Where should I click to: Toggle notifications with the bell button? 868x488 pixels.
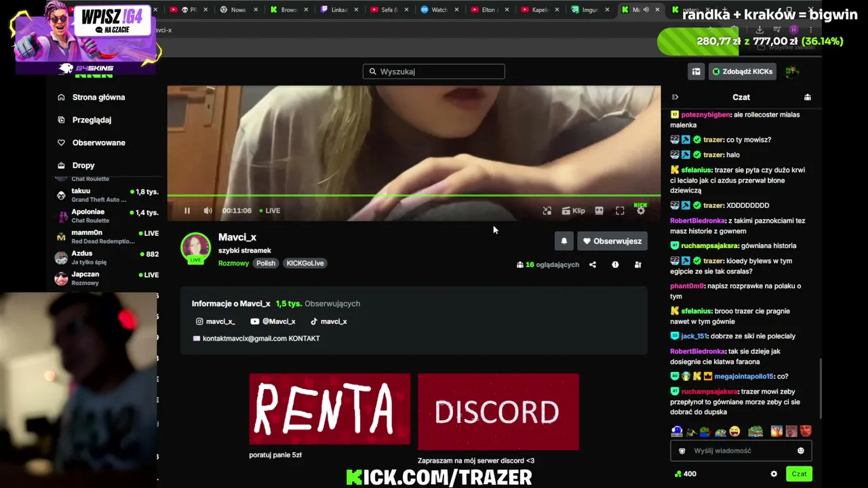point(564,241)
